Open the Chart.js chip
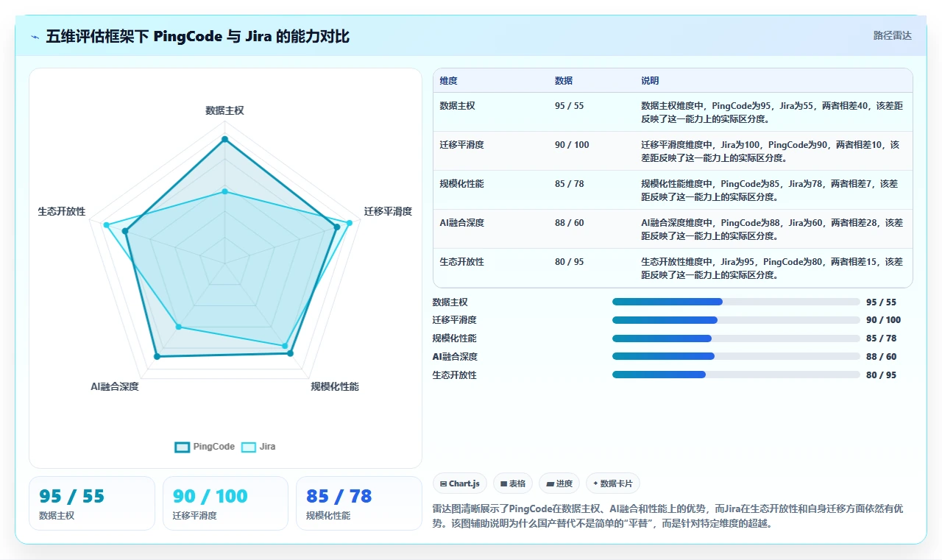Screen dimensions: 942x560 [460, 483]
